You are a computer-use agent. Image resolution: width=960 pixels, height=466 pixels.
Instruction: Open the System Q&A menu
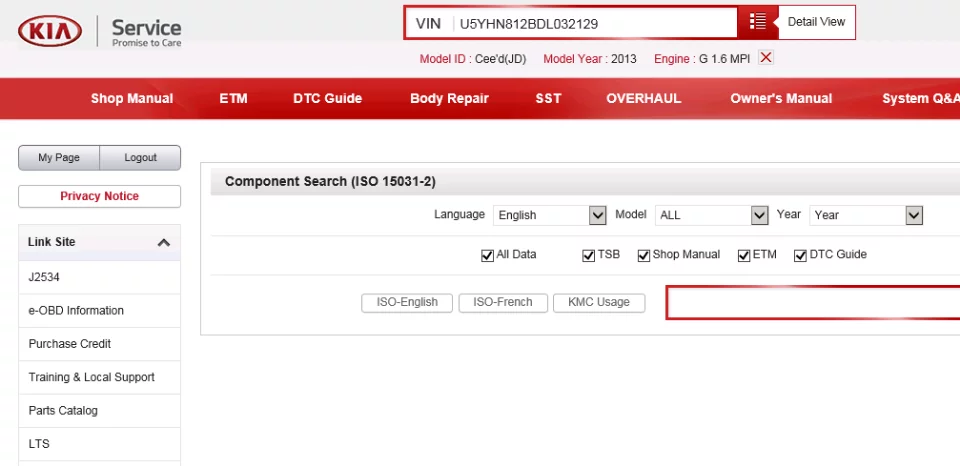click(x=921, y=99)
